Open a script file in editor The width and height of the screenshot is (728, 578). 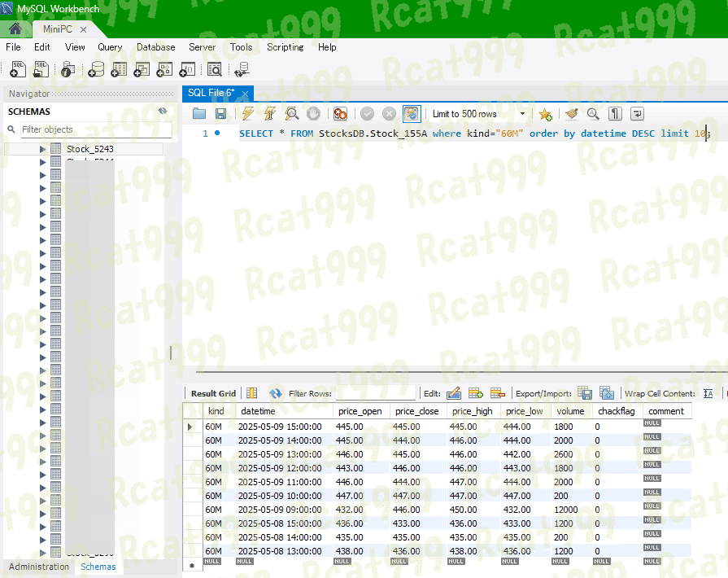coord(199,113)
